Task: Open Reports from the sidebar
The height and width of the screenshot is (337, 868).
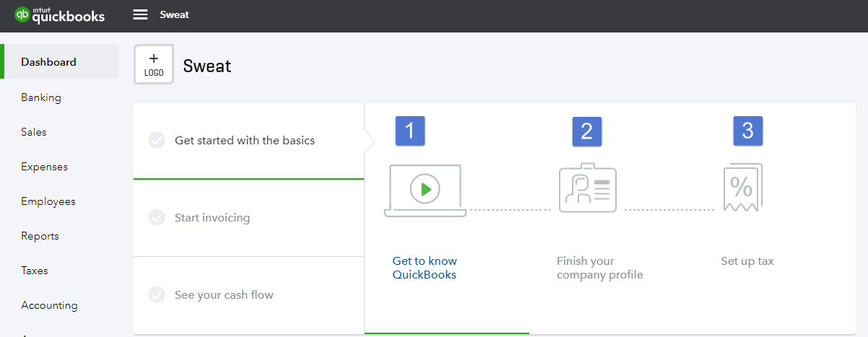Action: (40, 236)
